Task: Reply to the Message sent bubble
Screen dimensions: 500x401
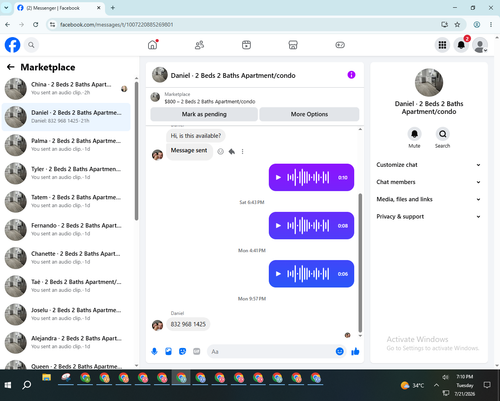Action: click(232, 152)
